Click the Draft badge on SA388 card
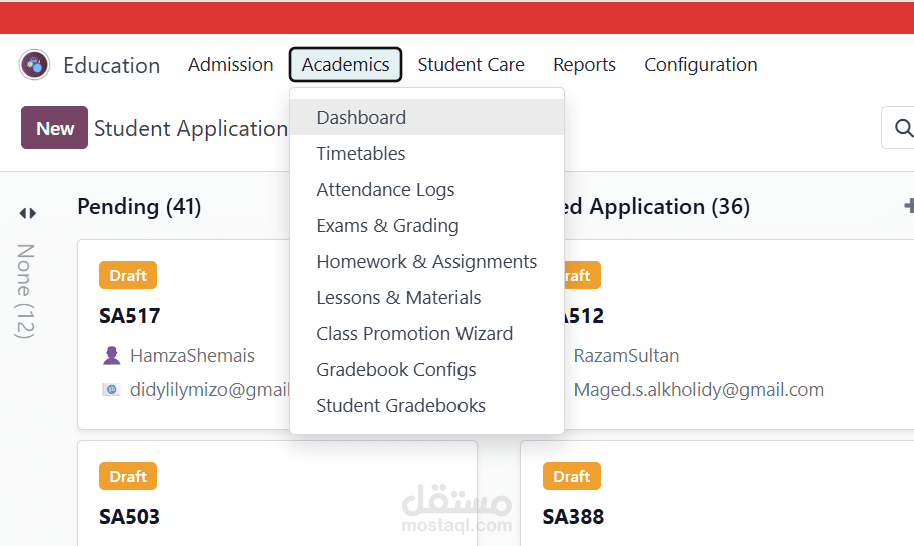 pyautogui.click(x=572, y=476)
